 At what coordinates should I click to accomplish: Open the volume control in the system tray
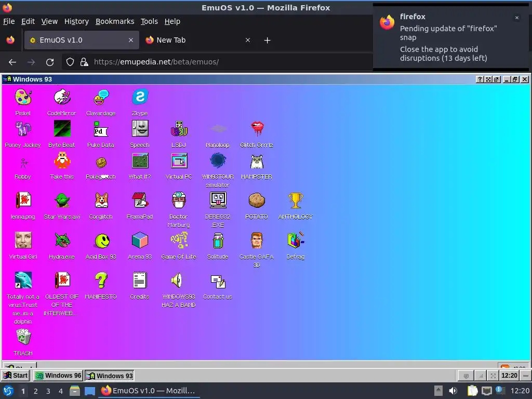pyautogui.click(x=453, y=391)
